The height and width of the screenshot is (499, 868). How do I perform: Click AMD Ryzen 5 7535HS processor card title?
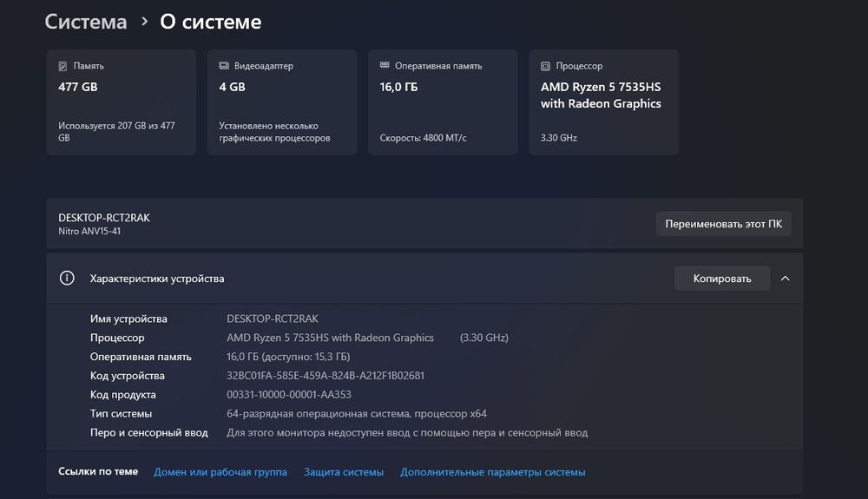601,95
